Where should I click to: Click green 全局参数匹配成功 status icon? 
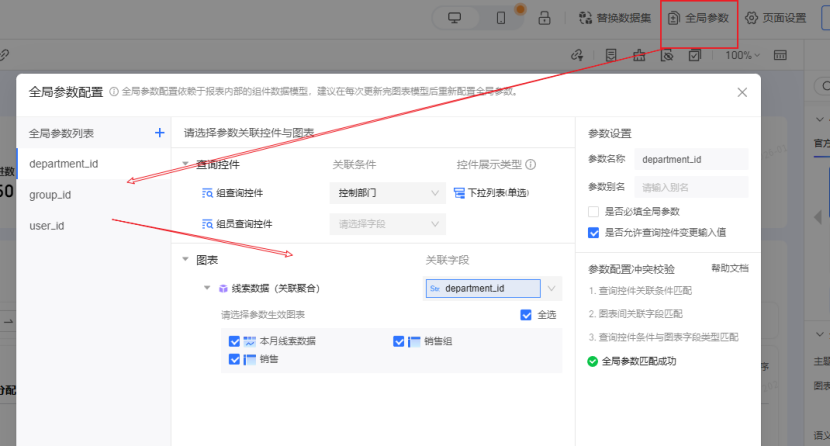[592, 361]
